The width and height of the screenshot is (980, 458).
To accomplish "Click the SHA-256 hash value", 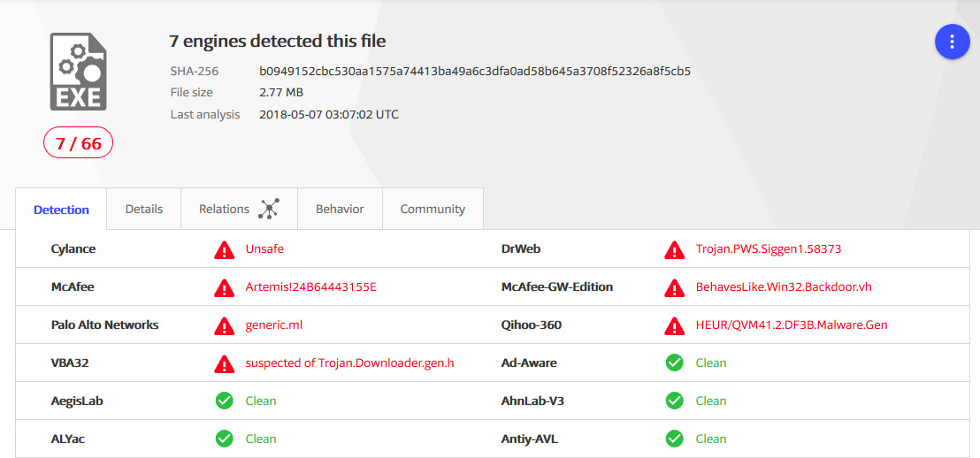I will coord(475,71).
